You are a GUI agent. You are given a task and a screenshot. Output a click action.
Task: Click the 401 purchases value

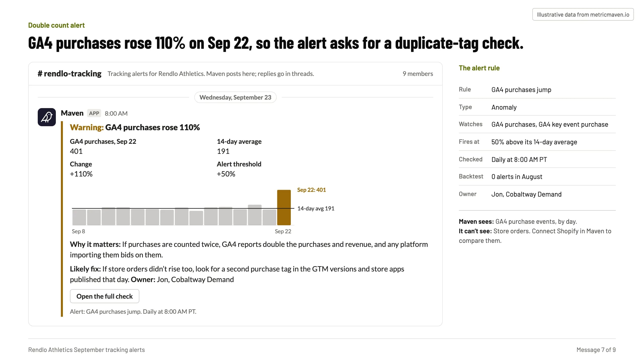pyautogui.click(x=76, y=151)
